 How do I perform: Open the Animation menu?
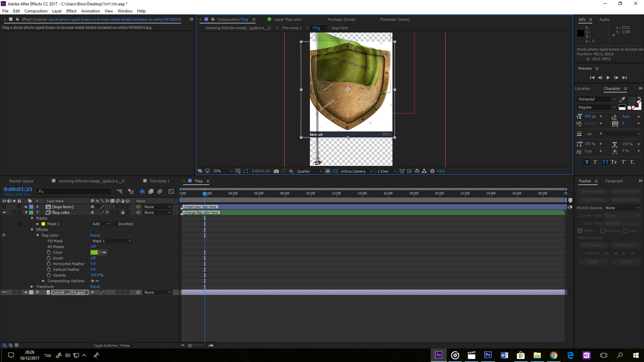tap(91, 11)
